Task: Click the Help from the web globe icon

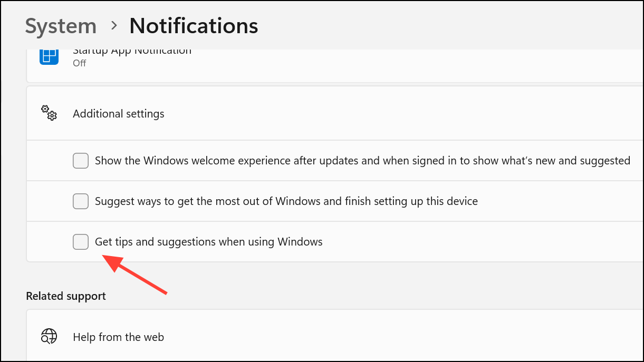Action: pos(49,337)
